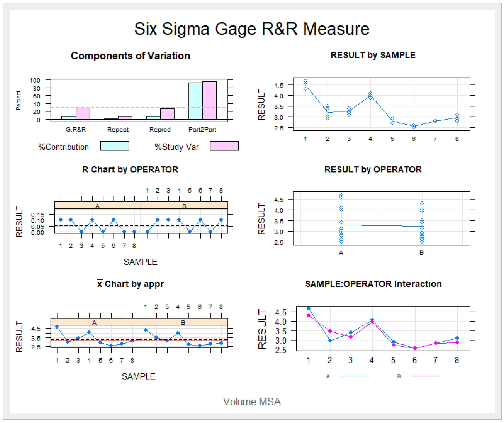The image size is (504, 423).
Task: Click operator A strip header in x-bar chart
Action: [x=95, y=322]
